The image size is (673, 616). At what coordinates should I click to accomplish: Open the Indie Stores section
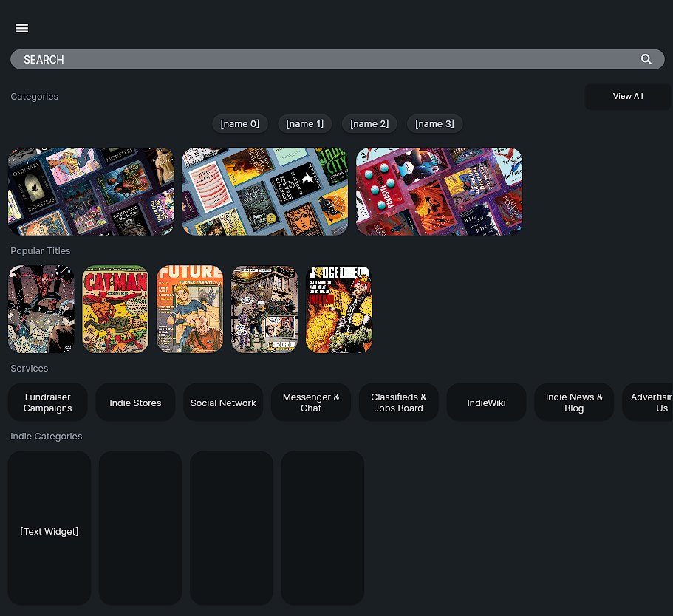(135, 402)
